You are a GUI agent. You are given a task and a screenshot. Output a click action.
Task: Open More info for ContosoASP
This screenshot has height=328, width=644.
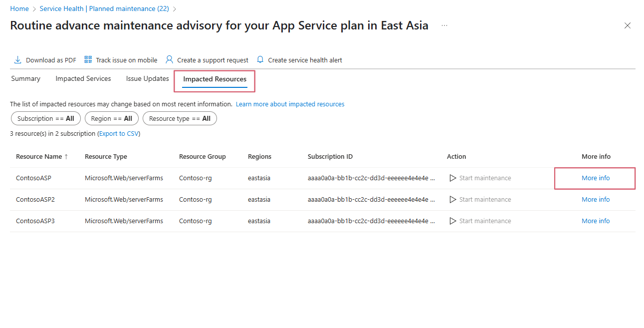pos(596,178)
